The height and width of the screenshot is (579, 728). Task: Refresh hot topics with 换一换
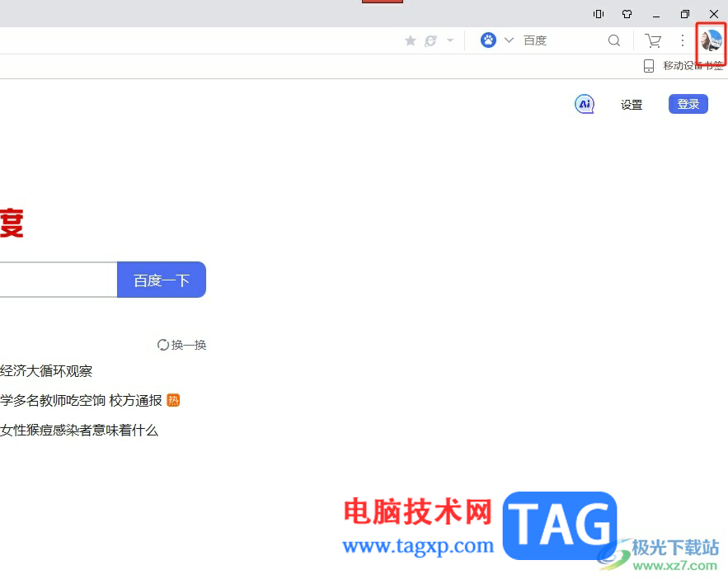click(181, 345)
